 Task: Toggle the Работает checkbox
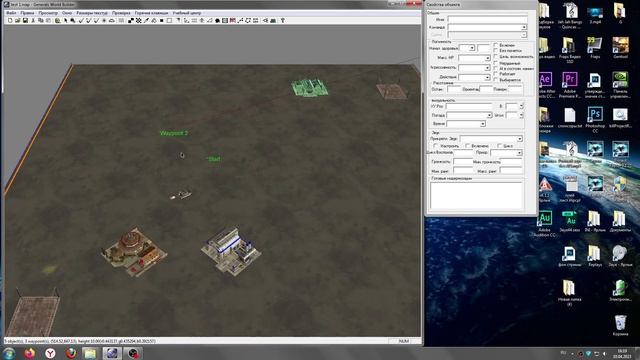click(x=496, y=74)
